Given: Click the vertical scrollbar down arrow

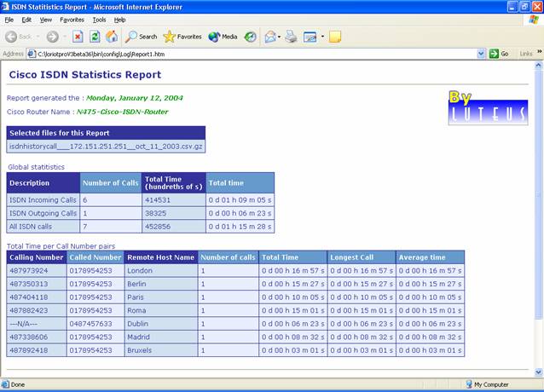Looking at the screenshot, I should pyautogui.click(x=538, y=372).
